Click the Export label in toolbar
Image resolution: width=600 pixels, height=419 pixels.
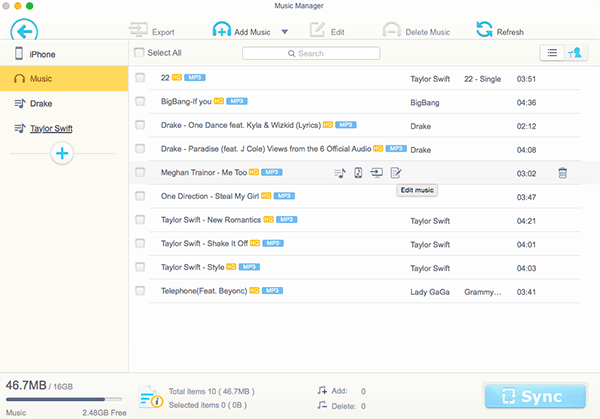coord(163,32)
